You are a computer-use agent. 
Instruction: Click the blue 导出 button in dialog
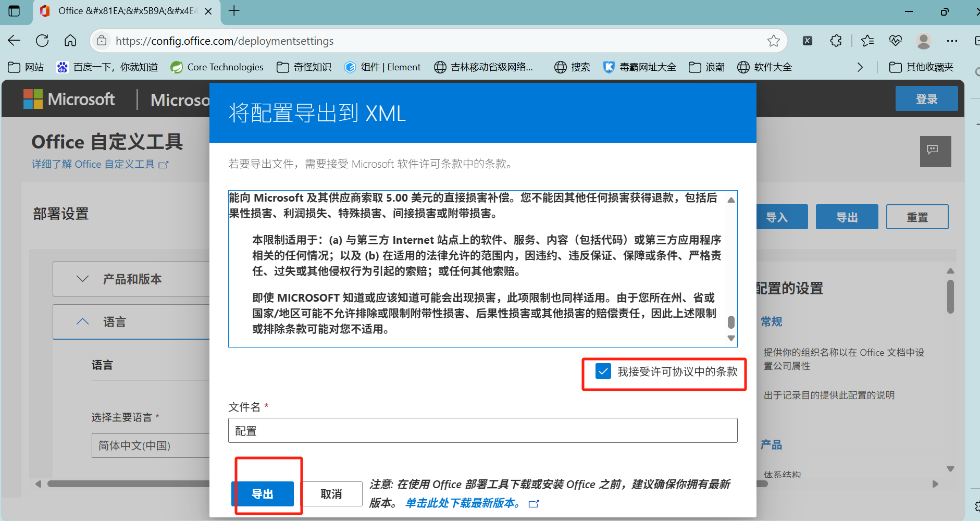[263, 494]
